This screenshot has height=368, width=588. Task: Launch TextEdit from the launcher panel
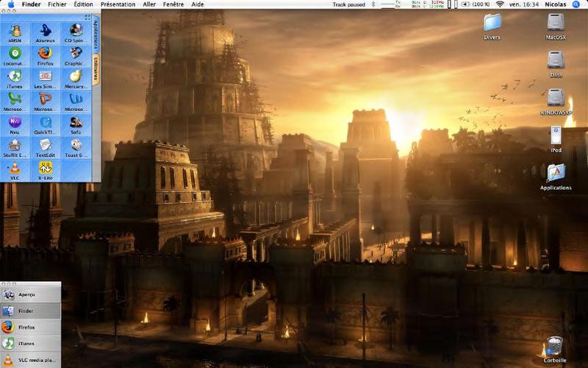(46, 148)
